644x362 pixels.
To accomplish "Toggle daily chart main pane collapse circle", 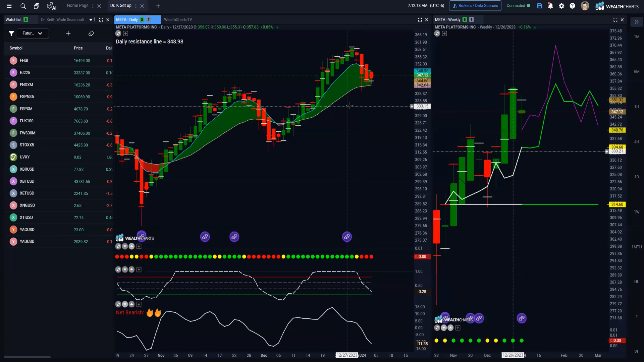I will pyautogui.click(x=118, y=34).
